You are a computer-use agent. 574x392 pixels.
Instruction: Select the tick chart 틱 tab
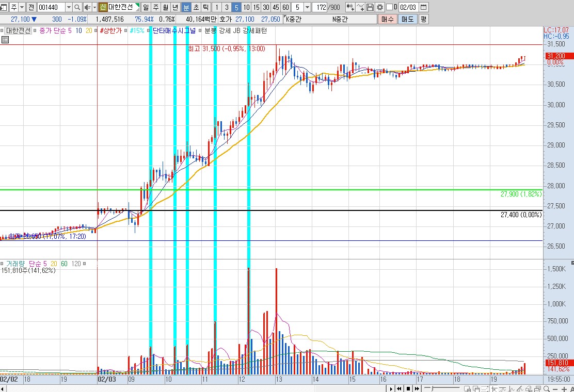[x=206, y=7]
